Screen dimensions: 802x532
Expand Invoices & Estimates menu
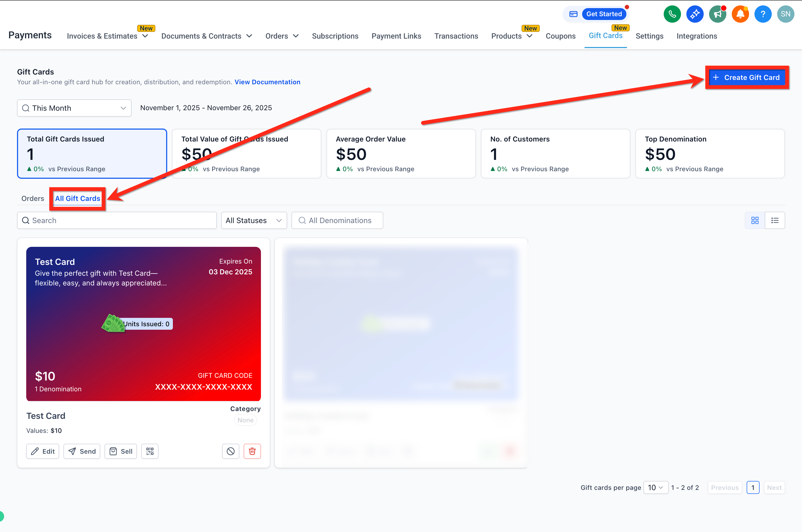[108, 36]
